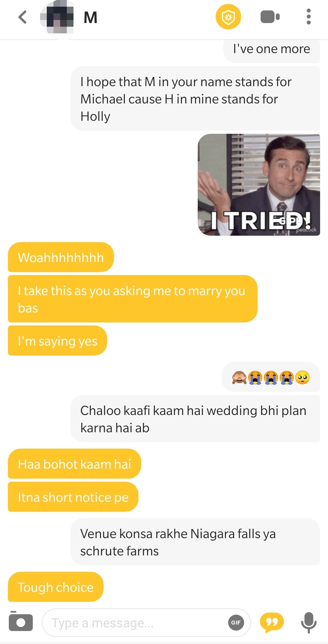
Task: Tap the yellow quote bubble question icon
Action: point(272,623)
